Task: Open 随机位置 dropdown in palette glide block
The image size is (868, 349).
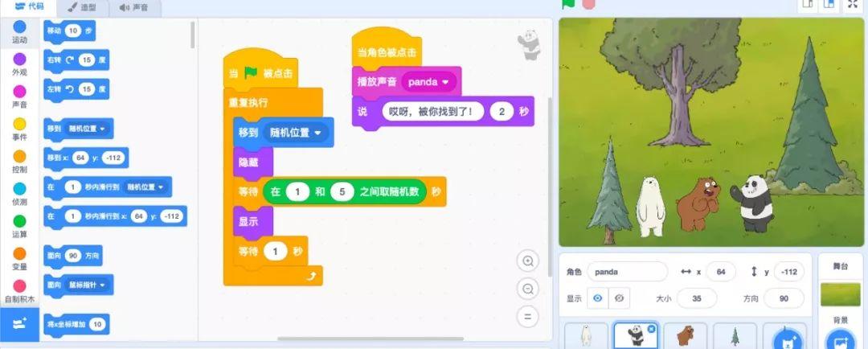Action: pyautogui.click(x=145, y=187)
